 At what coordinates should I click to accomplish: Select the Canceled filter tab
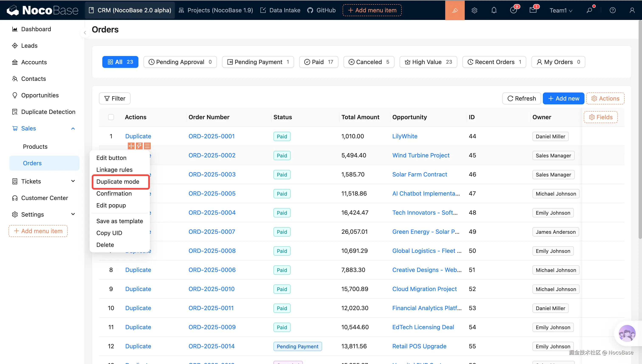pos(369,62)
